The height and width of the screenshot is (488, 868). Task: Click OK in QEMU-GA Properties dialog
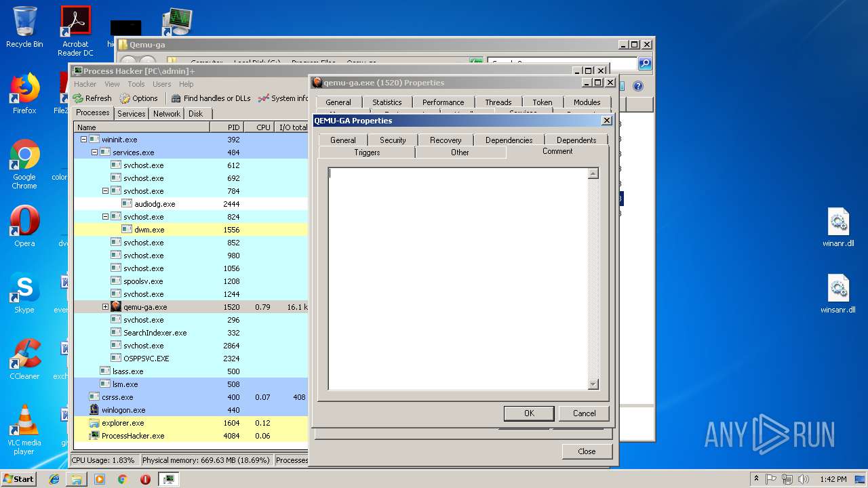pos(529,413)
